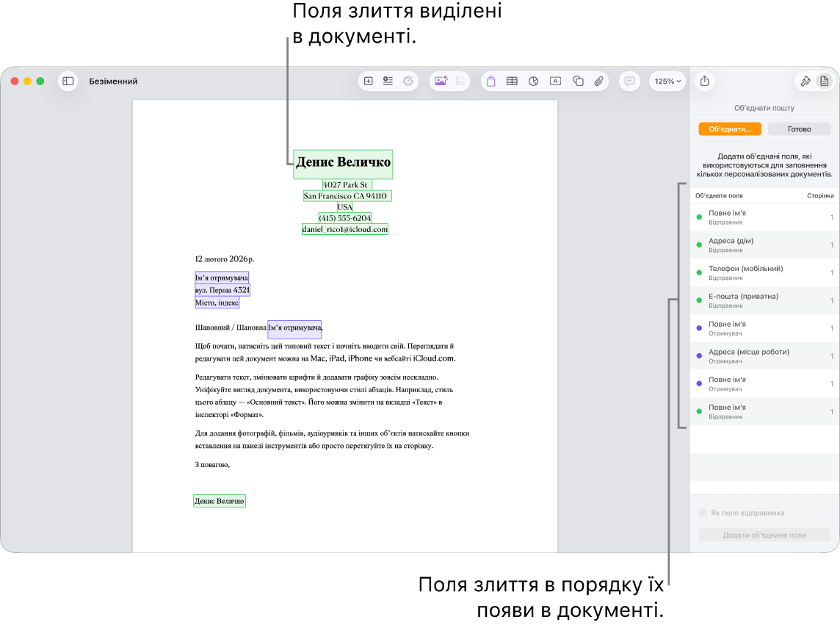Click the media image insertion icon
This screenshot has width=840, height=625.
(441, 81)
